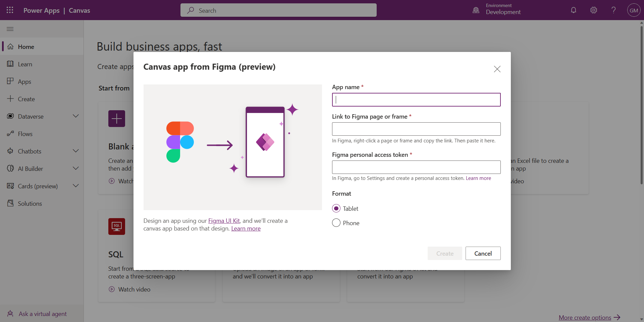644x322 pixels.
Task: Click the Cancel button
Action: (x=483, y=253)
